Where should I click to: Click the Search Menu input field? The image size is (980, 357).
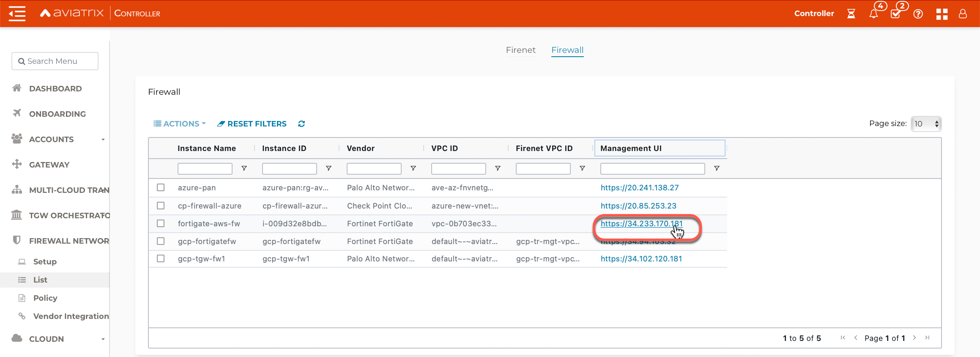tap(55, 61)
